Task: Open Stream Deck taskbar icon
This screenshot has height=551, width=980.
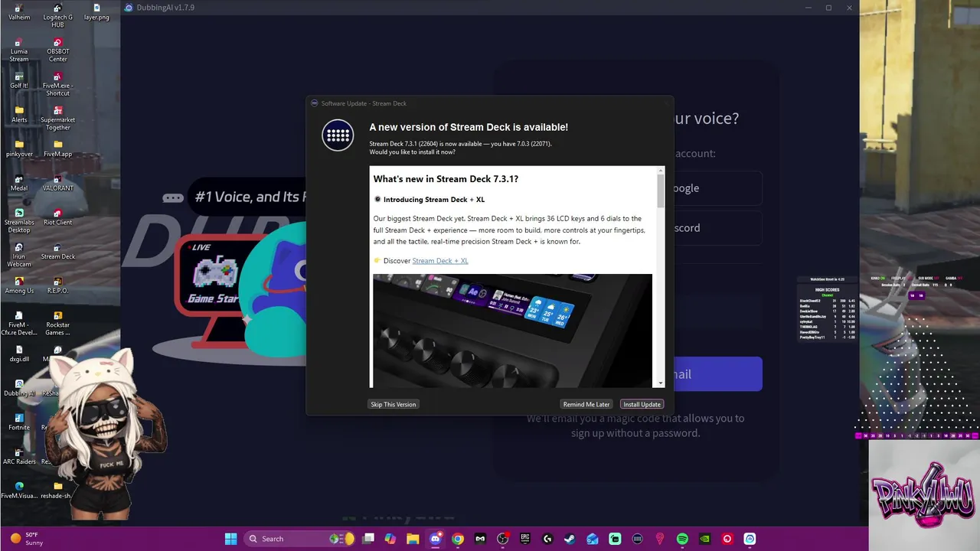Action: click(x=638, y=539)
